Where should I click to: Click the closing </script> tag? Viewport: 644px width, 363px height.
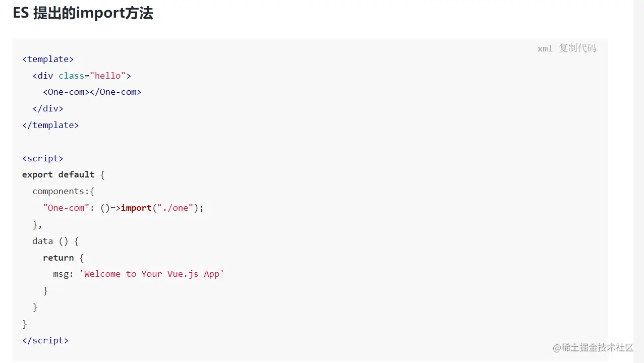[45, 340]
